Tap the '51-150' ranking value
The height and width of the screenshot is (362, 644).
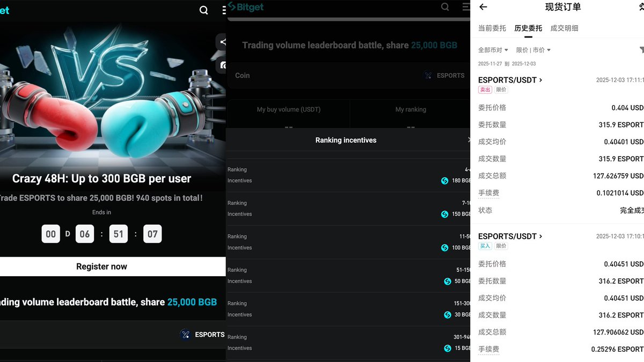coord(463,270)
